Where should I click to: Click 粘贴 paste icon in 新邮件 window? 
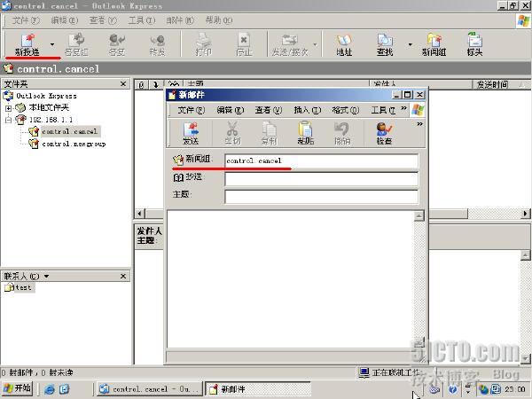pos(305,133)
